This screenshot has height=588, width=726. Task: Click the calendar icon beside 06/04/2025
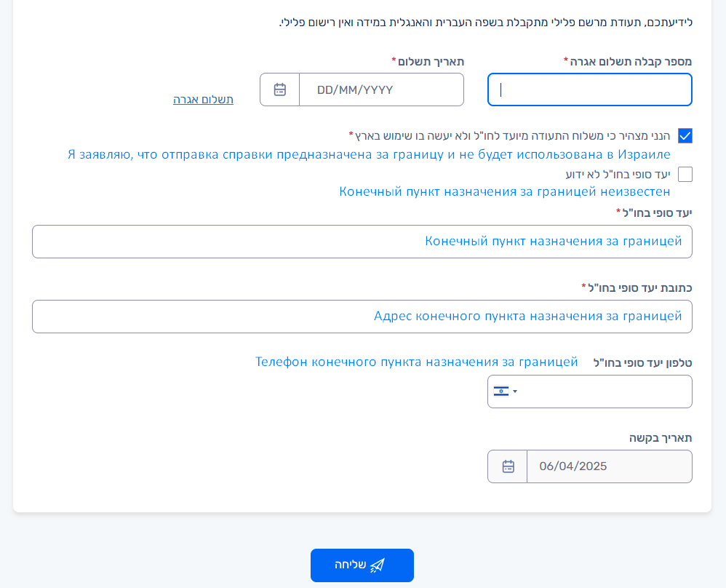pyautogui.click(x=508, y=466)
